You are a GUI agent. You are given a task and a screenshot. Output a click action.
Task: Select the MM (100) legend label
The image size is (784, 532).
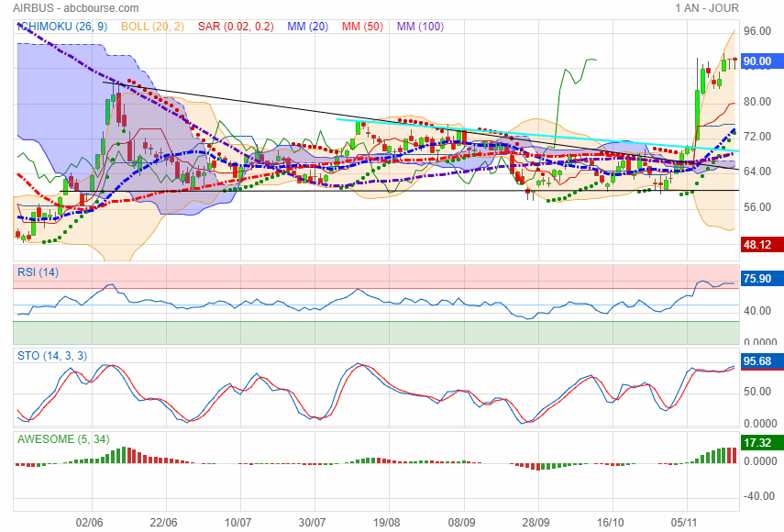tap(421, 27)
